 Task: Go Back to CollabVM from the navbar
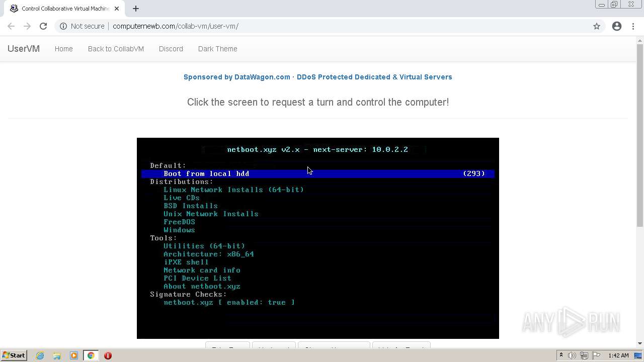(x=116, y=49)
